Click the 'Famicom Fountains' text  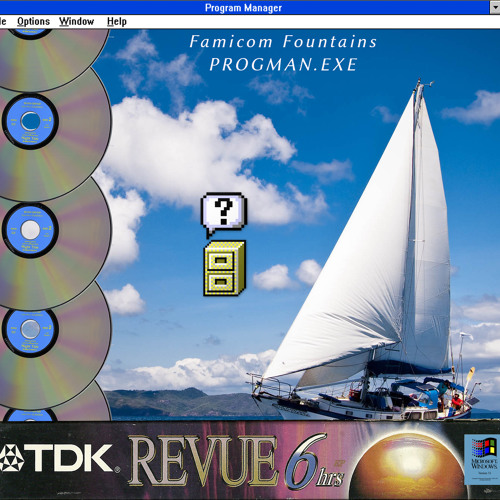(x=283, y=42)
